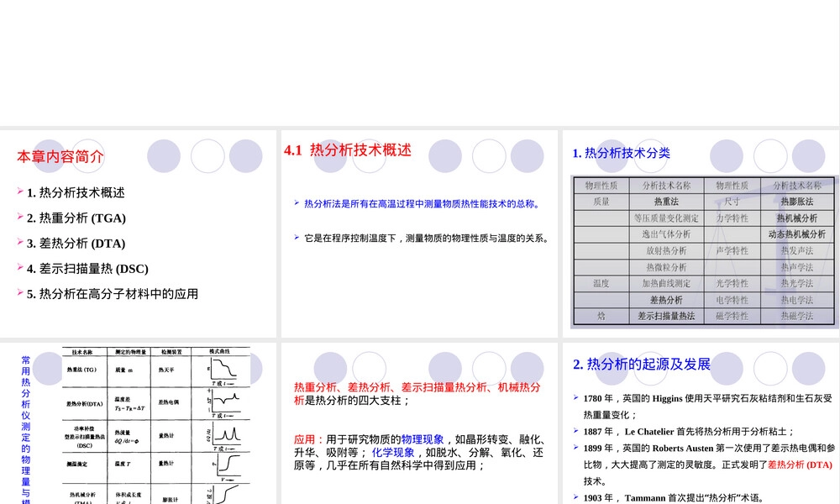Click table cell 差热电偶
The height and width of the screenshot is (504, 840).
pos(169,402)
